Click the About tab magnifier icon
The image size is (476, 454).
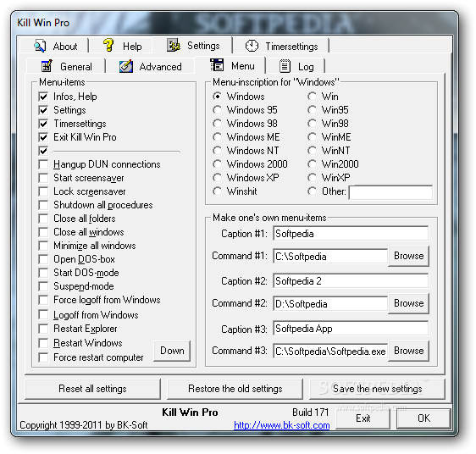pos(40,46)
